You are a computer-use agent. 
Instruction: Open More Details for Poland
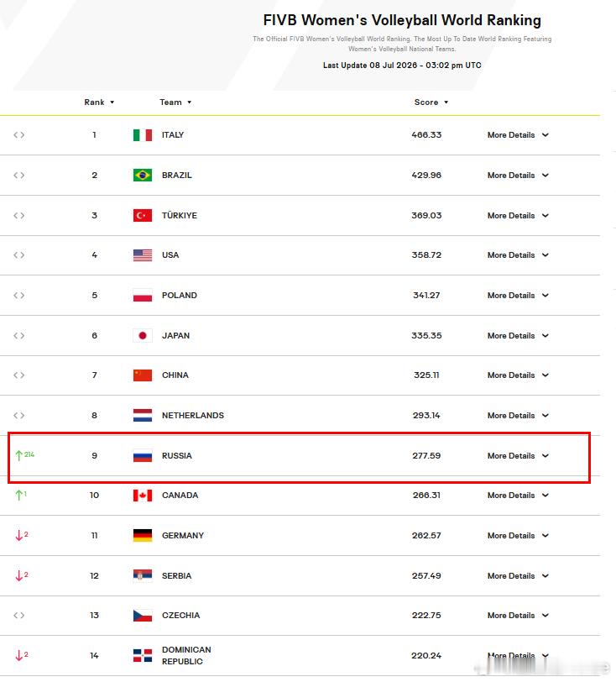[518, 296]
